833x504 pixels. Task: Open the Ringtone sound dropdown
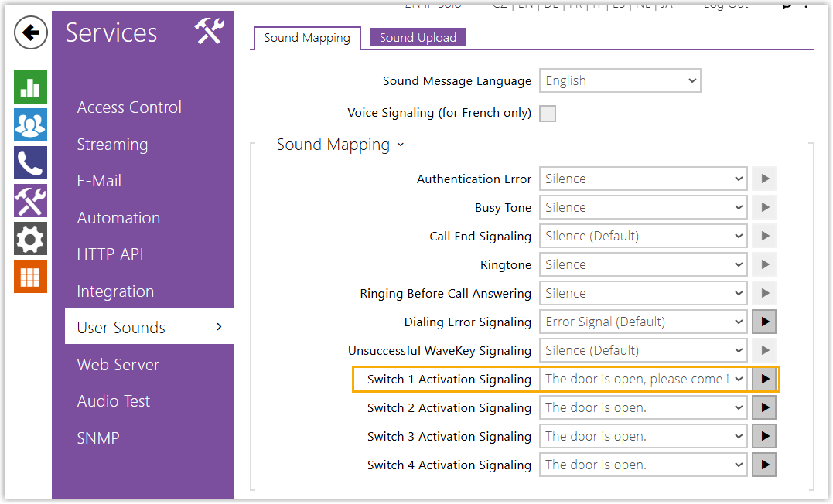point(643,264)
